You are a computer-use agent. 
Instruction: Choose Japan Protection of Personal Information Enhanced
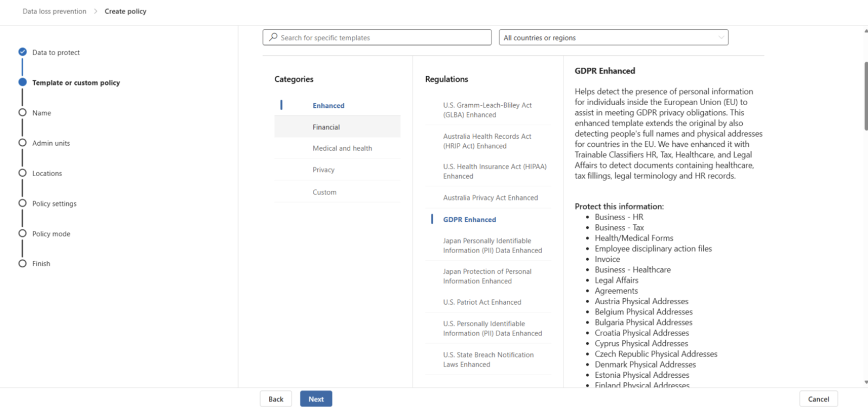click(488, 276)
